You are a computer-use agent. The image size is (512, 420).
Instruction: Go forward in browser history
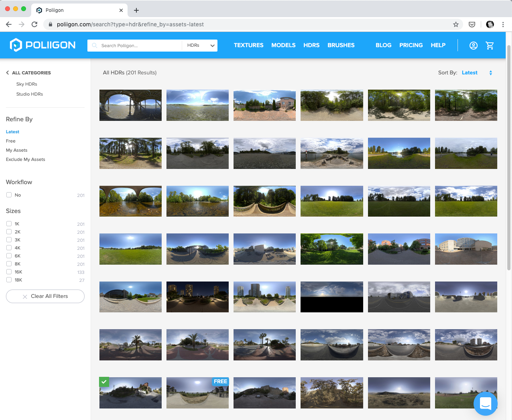21,24
